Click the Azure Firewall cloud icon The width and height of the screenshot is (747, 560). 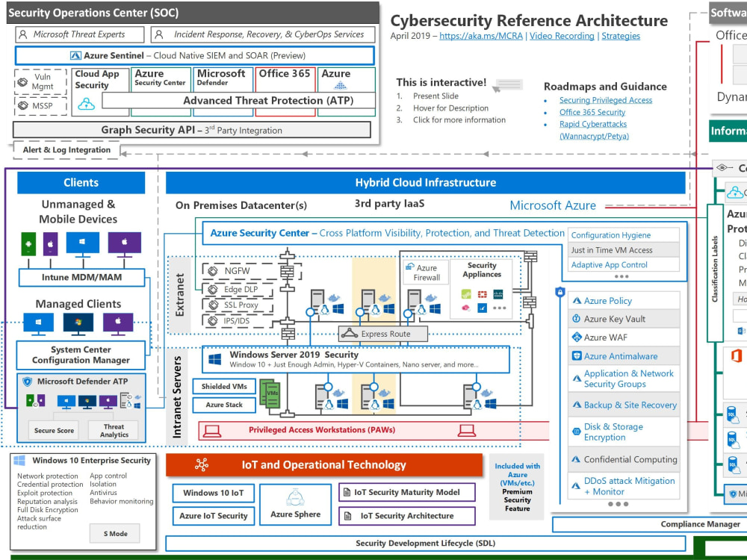409,267
